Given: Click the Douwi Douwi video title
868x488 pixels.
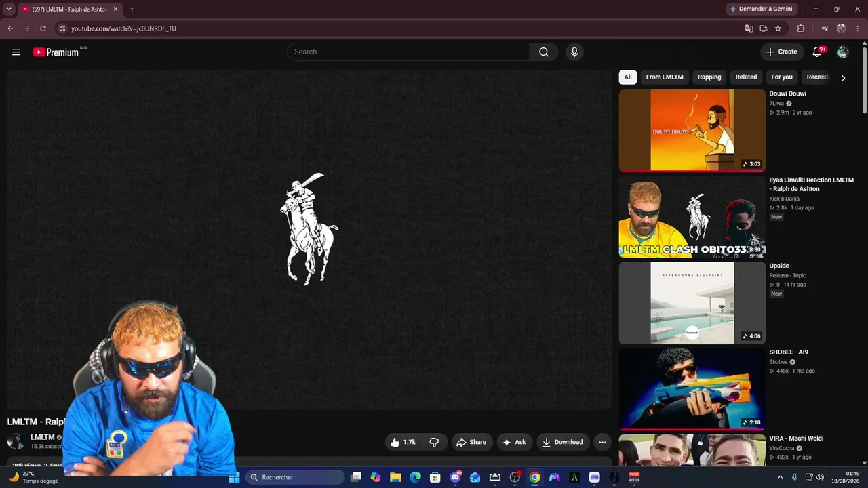Looking at the screenshot, I should (787, 94).
